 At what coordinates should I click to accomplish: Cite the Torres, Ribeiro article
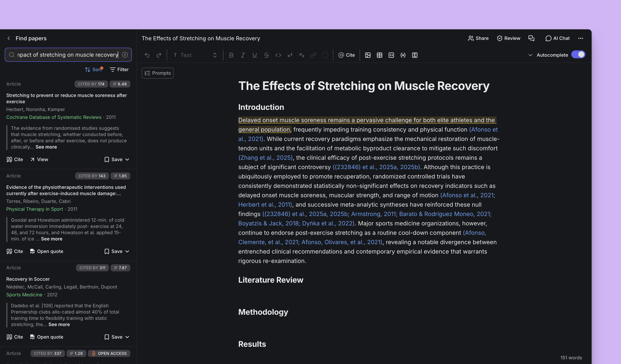click(x=14, y=251)
